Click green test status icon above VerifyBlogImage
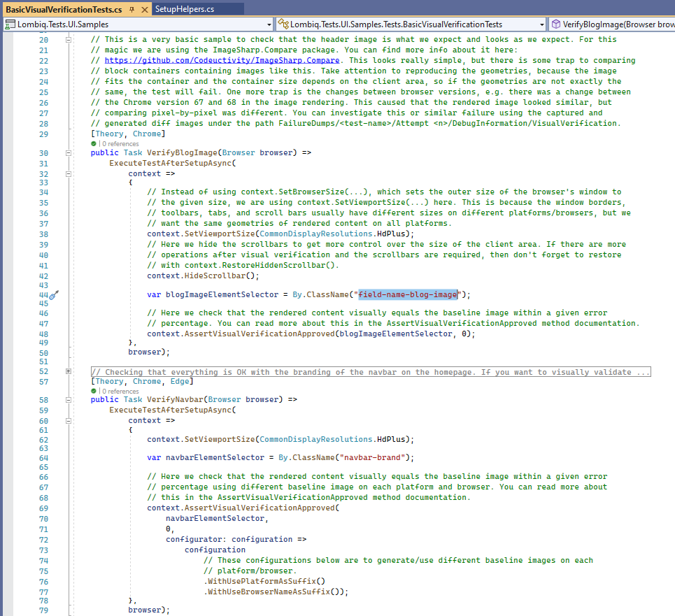This screenshot has height=616, width=675. pyautogui.click(x=94, y=143)
